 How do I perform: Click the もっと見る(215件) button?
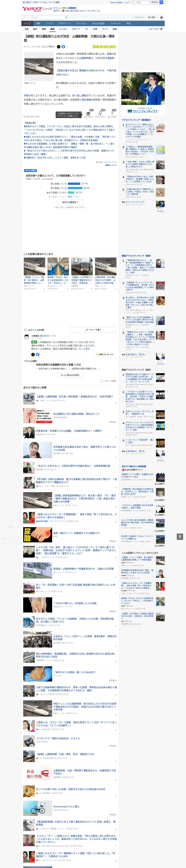coord(70,375)
